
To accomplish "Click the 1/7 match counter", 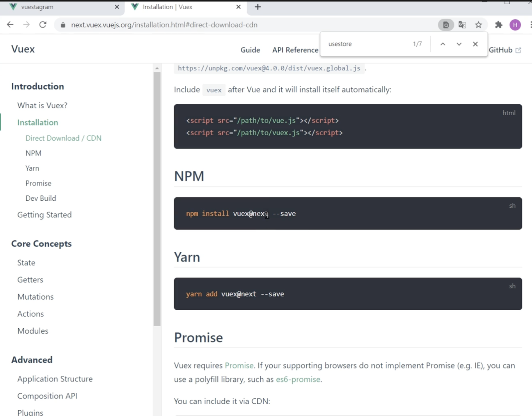I will (x=417, y=44).
